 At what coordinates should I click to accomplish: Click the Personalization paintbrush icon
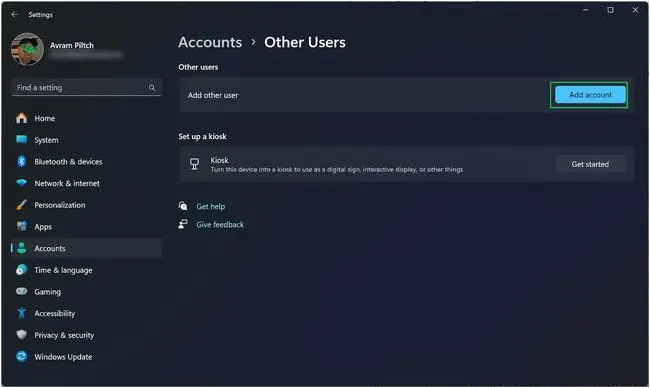(x=22, y=205)
